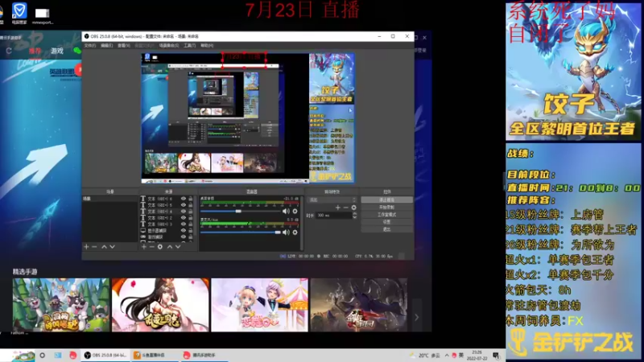Click the Douyu live companion taskbar button
This screenshot has width=644, height=362.
(x=154, y=355)
